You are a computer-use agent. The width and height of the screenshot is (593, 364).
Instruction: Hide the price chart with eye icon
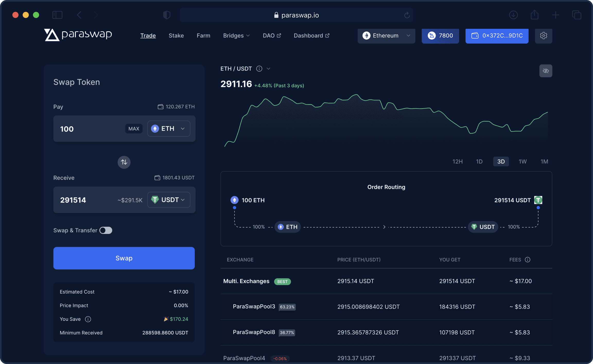pyautogui.click(x=546, y=71)
